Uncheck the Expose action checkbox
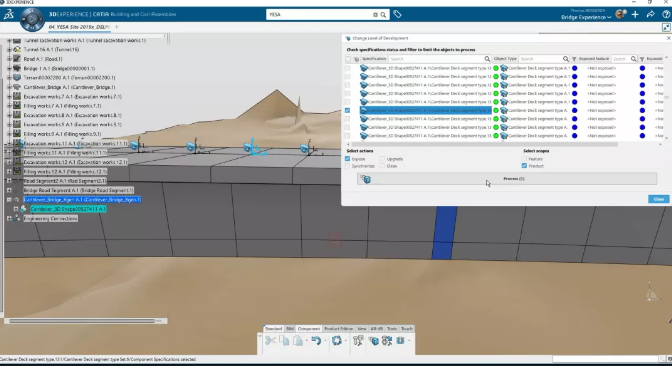 tap(348, 159)
